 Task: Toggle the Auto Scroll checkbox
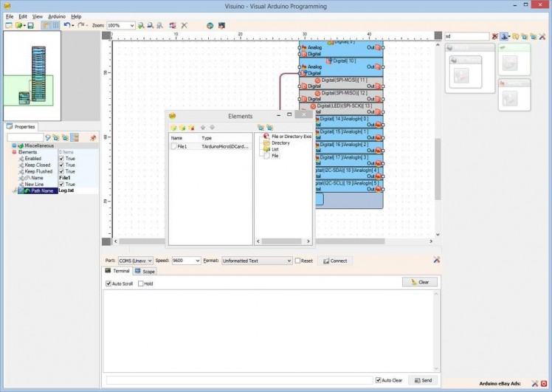[108, 283]
